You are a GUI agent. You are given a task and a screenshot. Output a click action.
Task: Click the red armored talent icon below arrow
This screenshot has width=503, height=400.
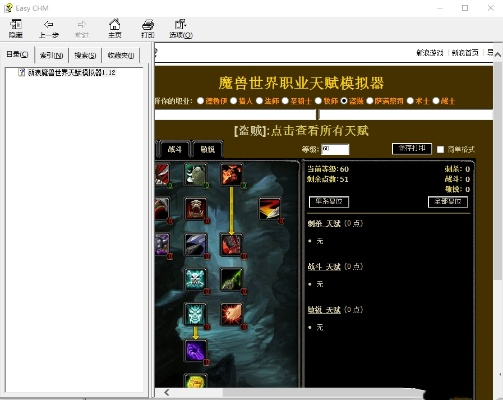pyautogui.click(x=231, y=244)
